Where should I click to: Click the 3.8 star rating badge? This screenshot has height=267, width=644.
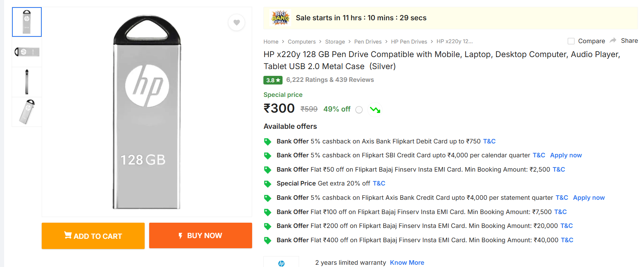coord(273,80)
